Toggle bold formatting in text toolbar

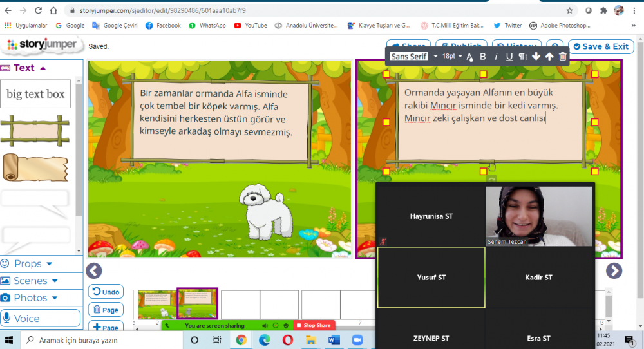click(x=483, y=57)
